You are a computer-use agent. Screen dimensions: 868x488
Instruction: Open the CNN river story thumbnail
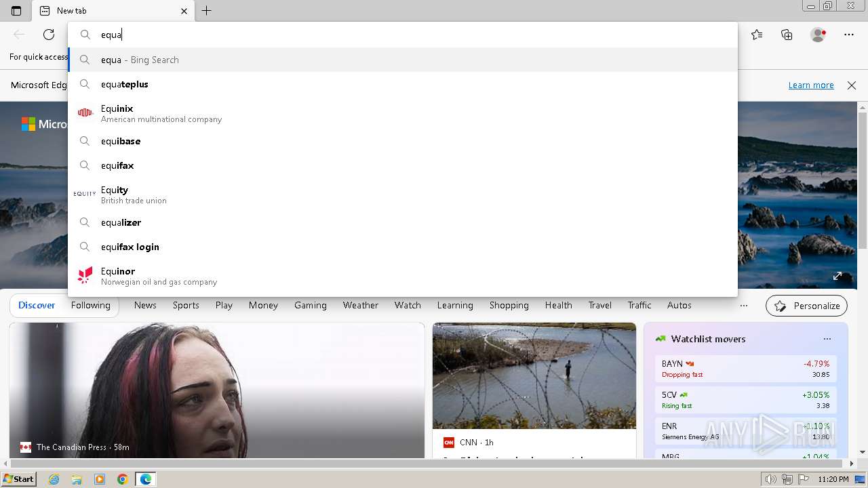534,375
